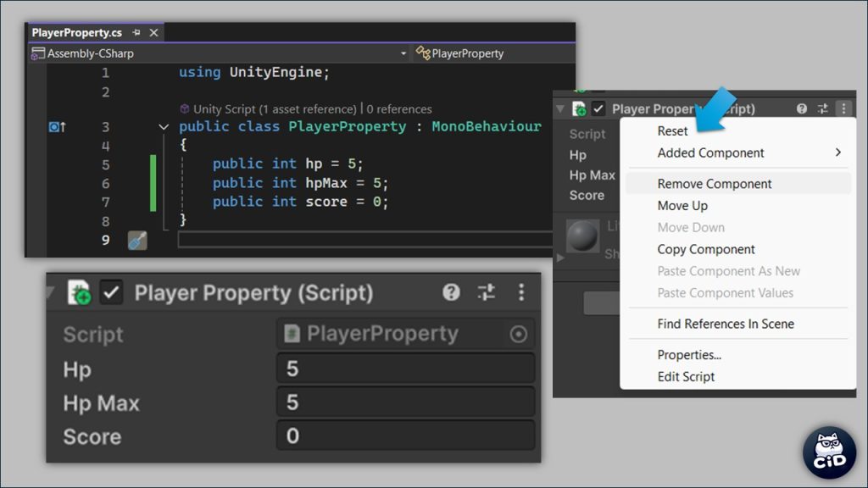Click the screwdriver quick actions icon on line 9

pyautogui.click(x=137, y=241)
